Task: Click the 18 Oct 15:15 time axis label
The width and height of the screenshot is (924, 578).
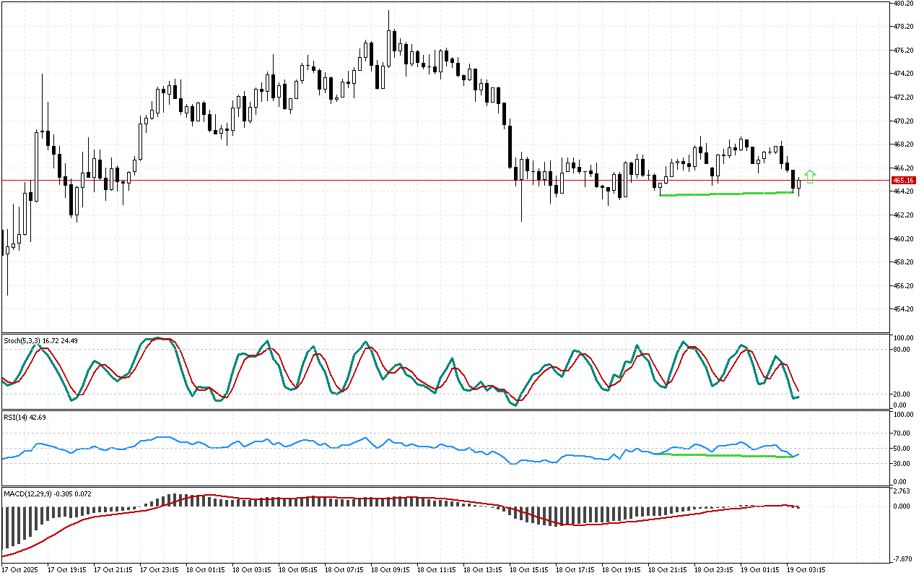Action: point(528,569)
